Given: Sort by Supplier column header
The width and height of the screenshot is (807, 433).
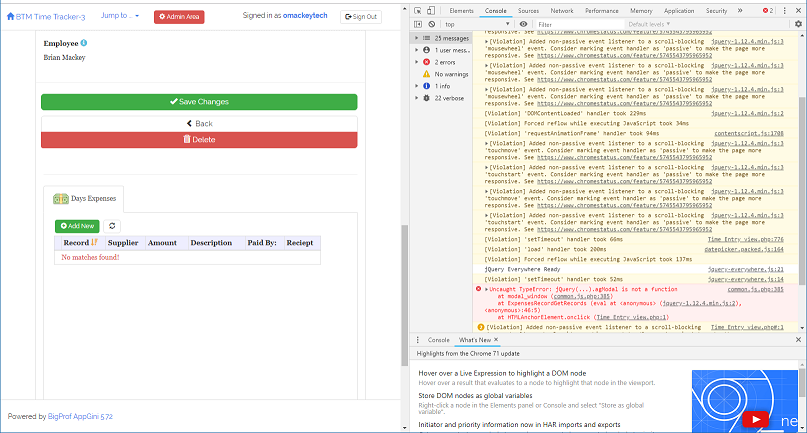Looking at the screenshot, I should (x=123, y=243).
